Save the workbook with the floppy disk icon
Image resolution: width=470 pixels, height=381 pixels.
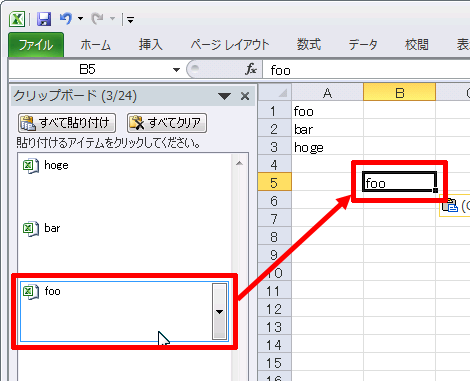click(44, 19)
